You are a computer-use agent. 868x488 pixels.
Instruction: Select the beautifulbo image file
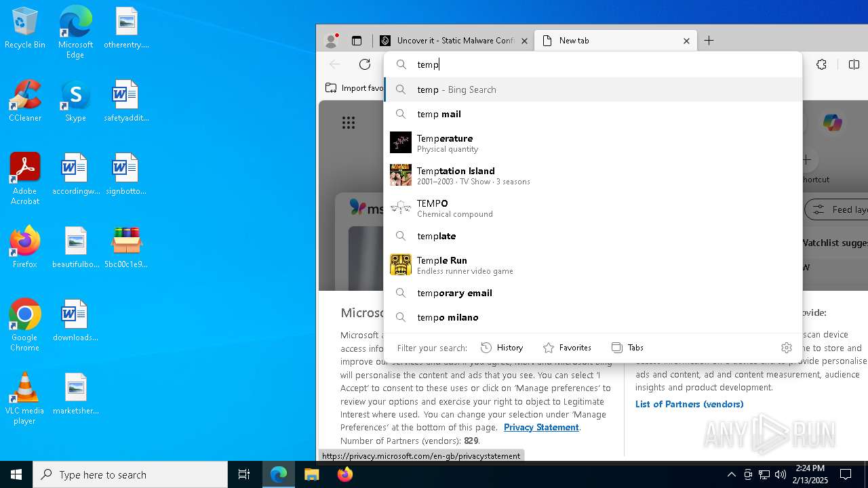75,248
